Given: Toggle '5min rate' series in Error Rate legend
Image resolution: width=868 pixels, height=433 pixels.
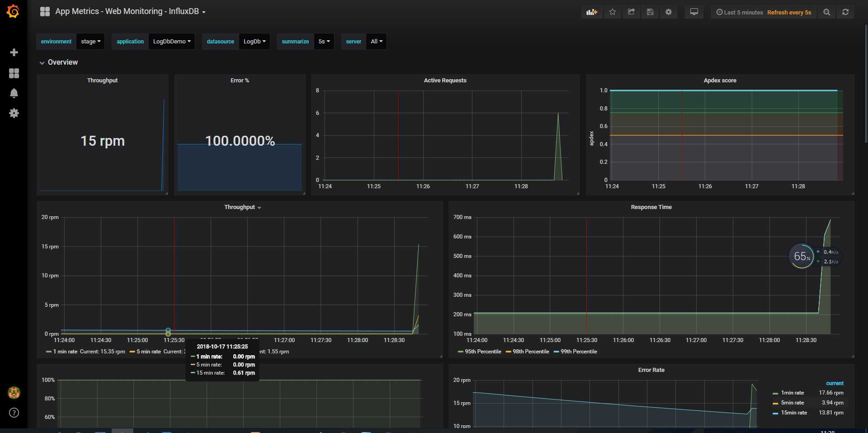Looking at the screenshot, I should click(x=793, y=403).
